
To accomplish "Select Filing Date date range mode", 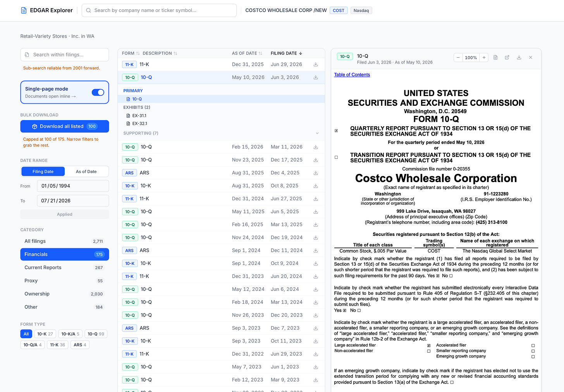I will tap(43, 172).
